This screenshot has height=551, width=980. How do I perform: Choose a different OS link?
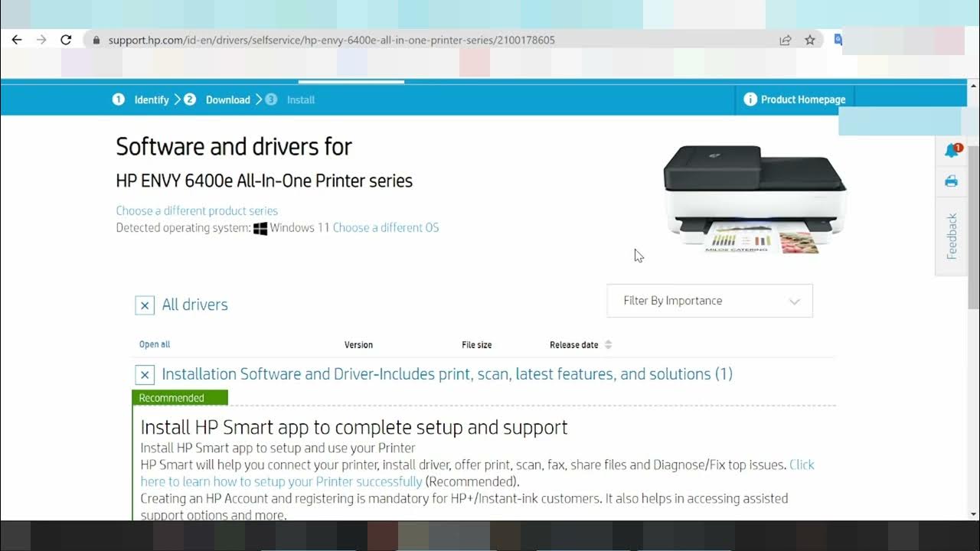tap(386, 227)
